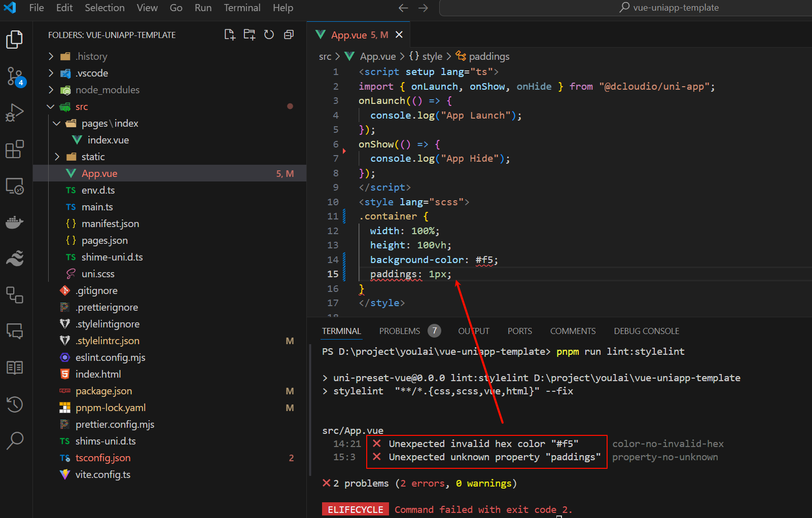Switch to the PROBLEMS tab
This screenshot has height=518, width=812.
pyautogui.click(x=400, y=331)
